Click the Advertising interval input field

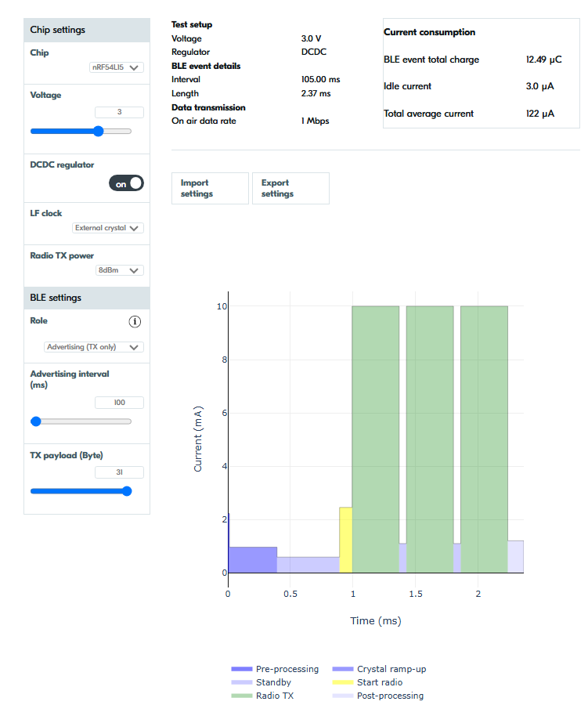coord(119,403)
